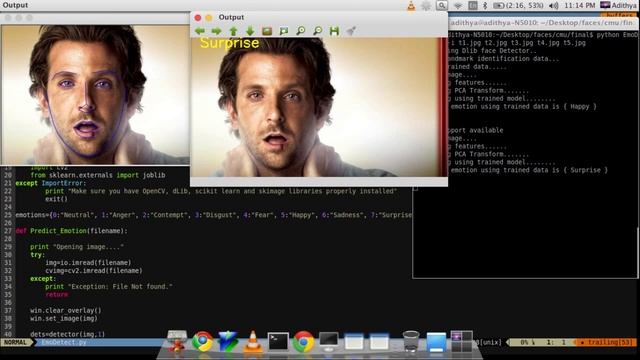Close the front Output window
The image size is (640, 360).
pos(198,18)
